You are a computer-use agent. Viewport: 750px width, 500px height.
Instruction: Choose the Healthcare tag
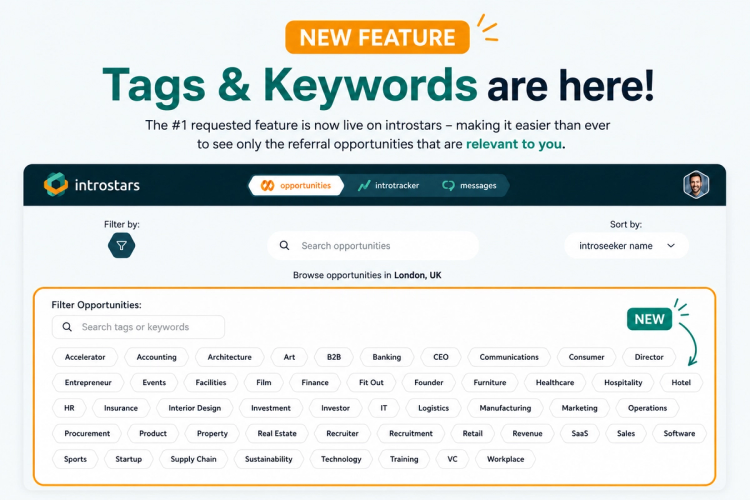pyautogui.click(x=555, y=382)
